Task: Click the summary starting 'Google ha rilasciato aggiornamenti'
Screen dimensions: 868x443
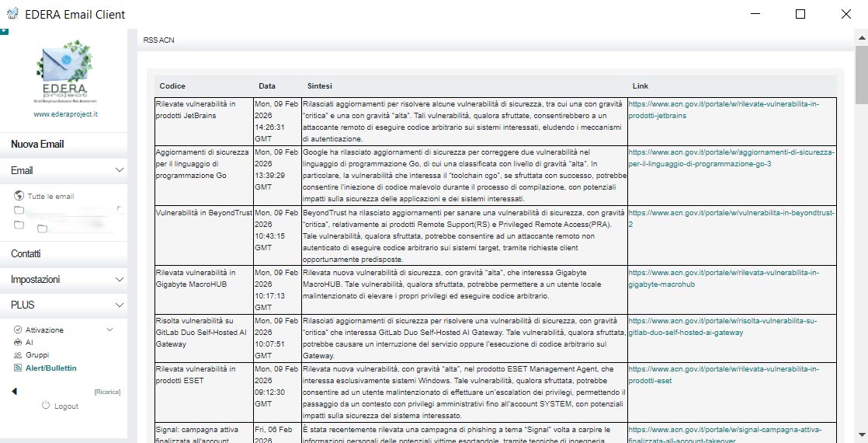Action: (x=464, y=176)
